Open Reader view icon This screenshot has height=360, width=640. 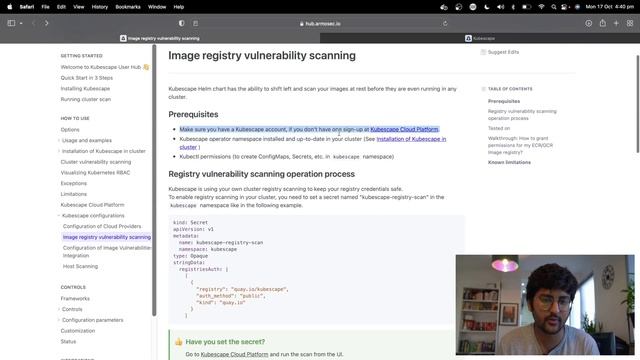[x=196, y=23]
